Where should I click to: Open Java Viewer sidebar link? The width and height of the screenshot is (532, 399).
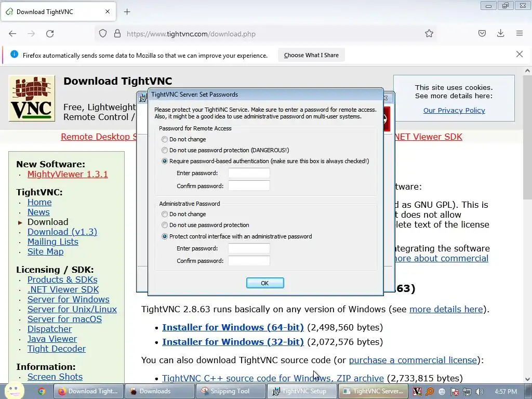(52, 339)
